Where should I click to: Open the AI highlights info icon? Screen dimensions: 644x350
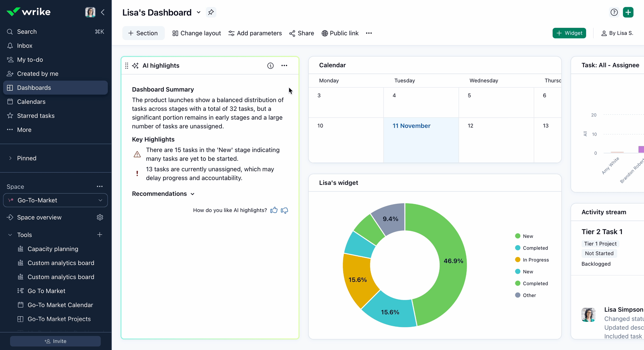tap(270, 66)
